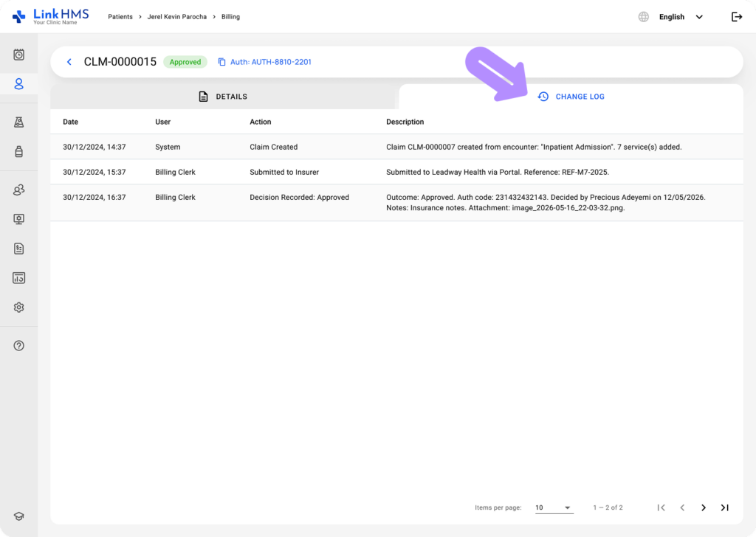
Task: Open the graduation cap training icon
Action: 18,516
